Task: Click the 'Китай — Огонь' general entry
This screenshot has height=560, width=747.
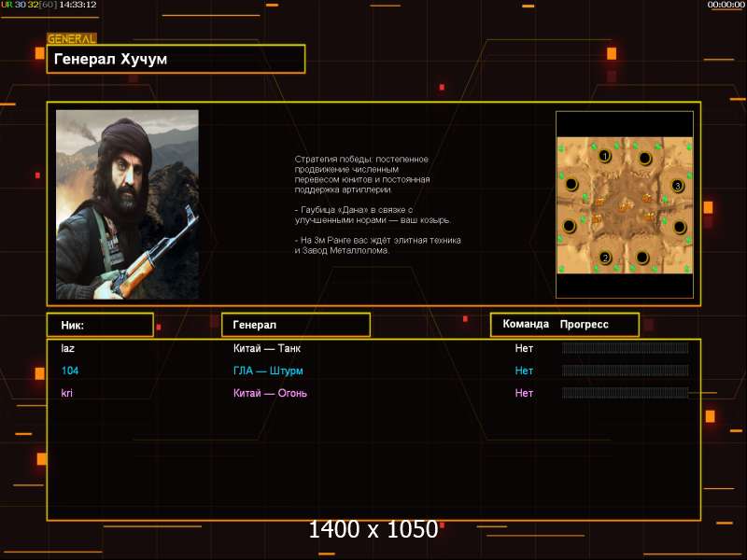Action: point(270,393)
